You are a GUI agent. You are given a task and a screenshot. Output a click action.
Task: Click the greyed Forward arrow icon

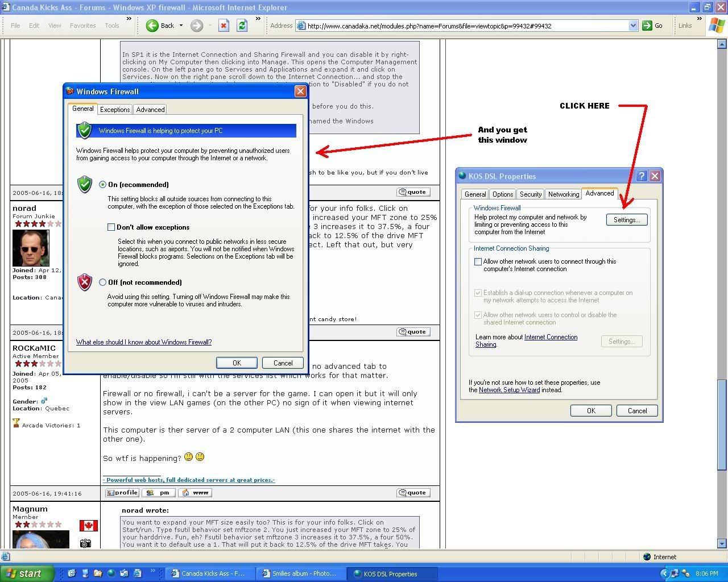coord(197,26)
